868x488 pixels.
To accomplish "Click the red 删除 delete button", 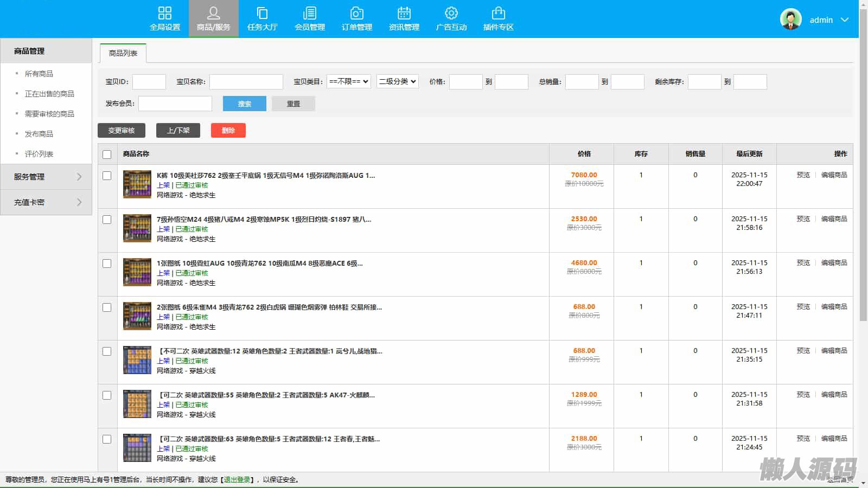I will [228, 131].
